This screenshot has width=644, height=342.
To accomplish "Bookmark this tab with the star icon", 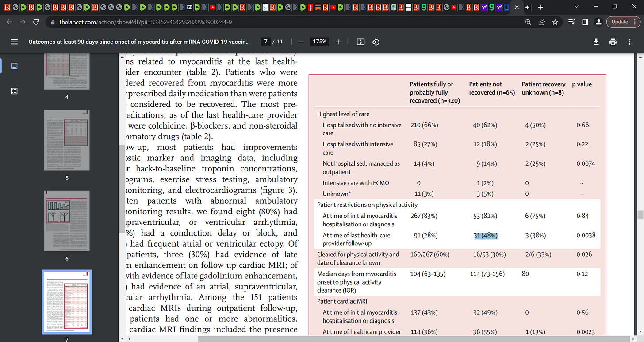I will pyautogui.click(x=555, y=22).
